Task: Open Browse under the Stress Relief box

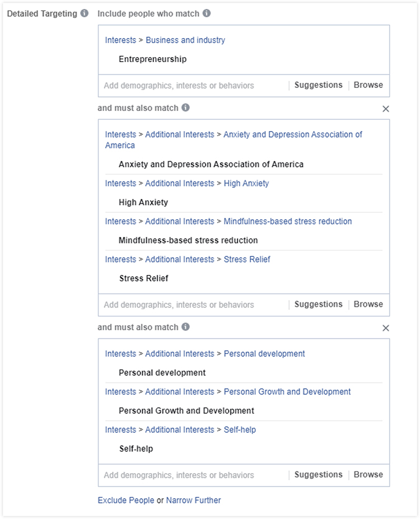Action: [x=368, y=304]
